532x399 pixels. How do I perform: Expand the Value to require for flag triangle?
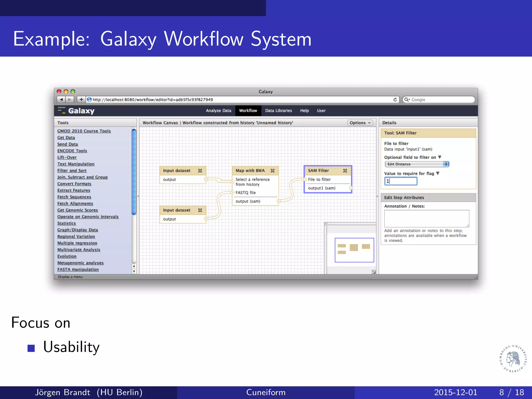[438, 173]
